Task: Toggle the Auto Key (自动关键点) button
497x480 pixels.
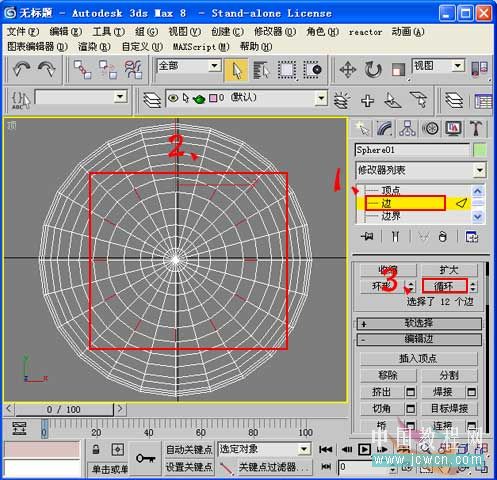Action: pos(189,450)
